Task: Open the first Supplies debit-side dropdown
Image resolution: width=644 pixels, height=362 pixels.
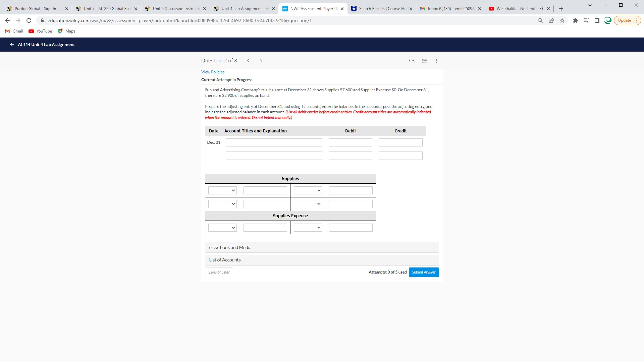Action: [222, 190]
